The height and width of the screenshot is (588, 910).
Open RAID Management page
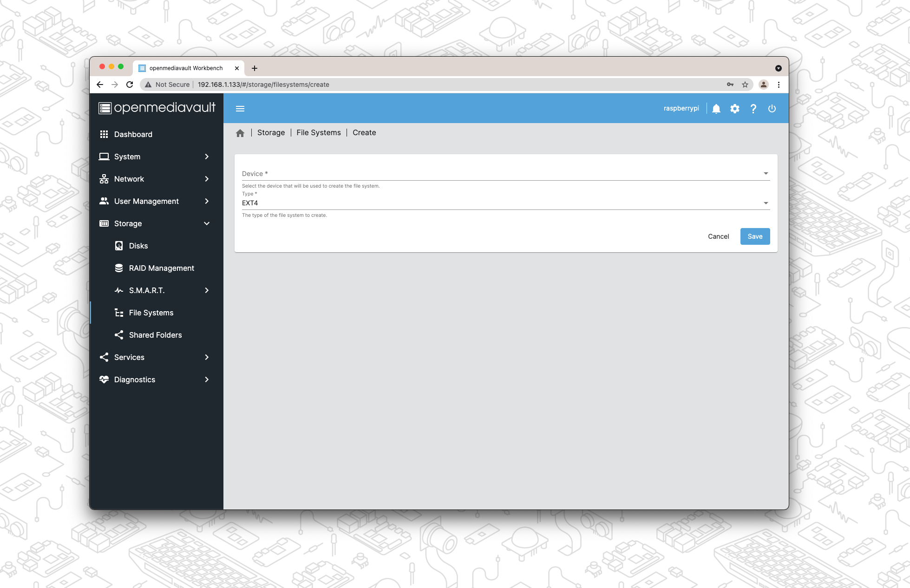click(x=161, y=268)
